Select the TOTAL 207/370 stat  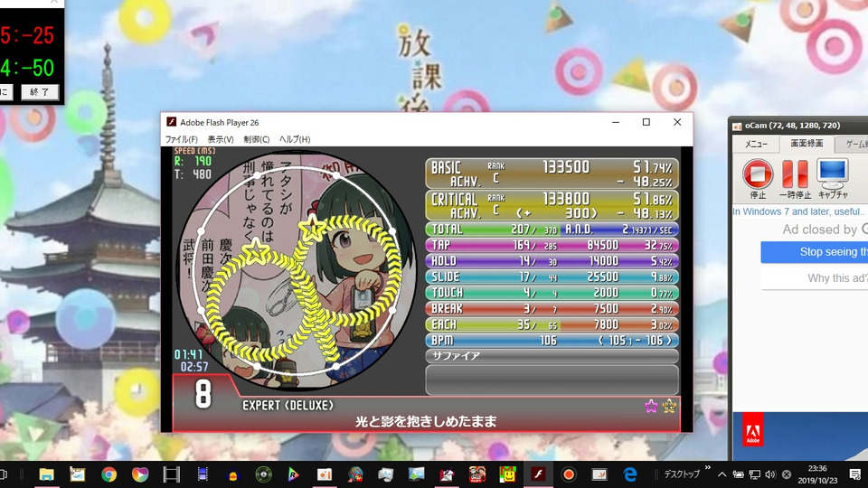coord(493,229)
